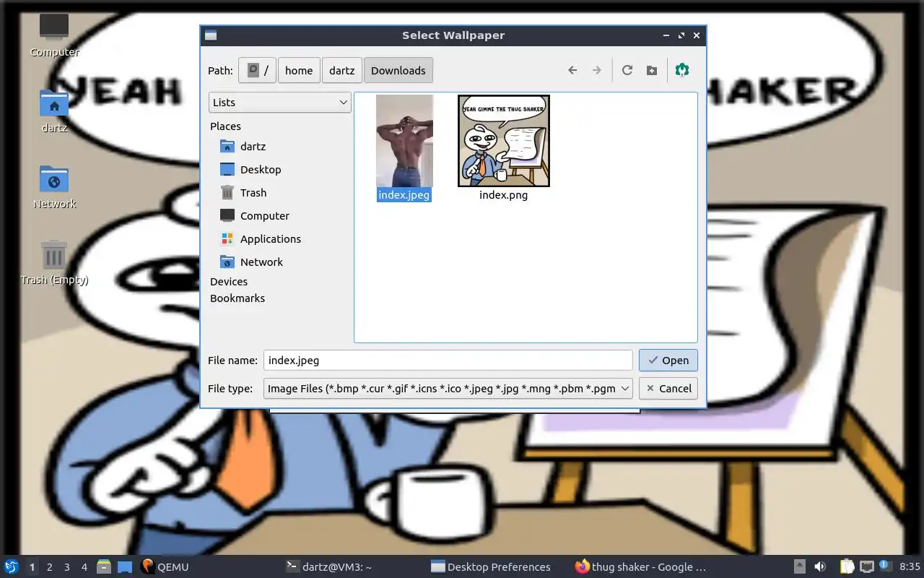This screenshot has width=924, height=578.
Task: Switch to the 'Desktop Preferences' taskbar item
Action: pos(491,566)
